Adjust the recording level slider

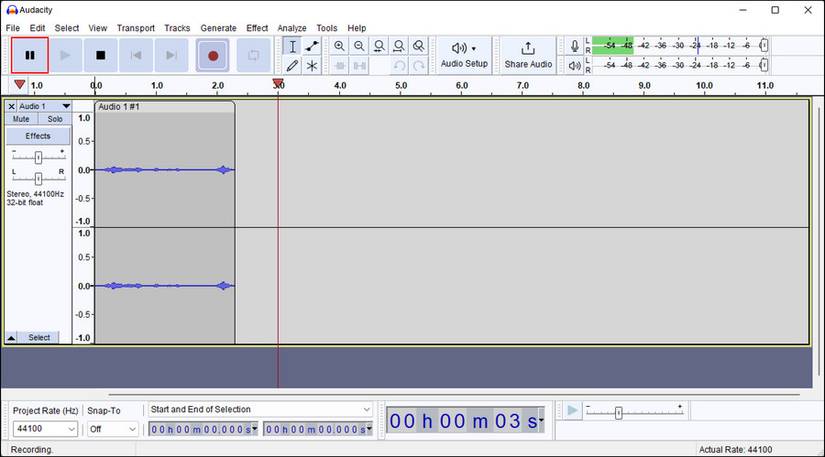click(x=764, y=46)
